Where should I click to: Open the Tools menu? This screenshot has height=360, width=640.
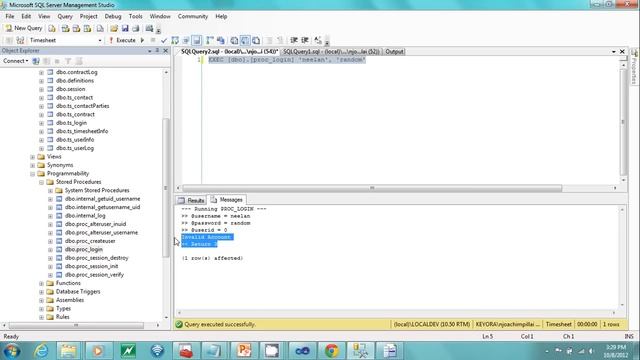(136, 16)
